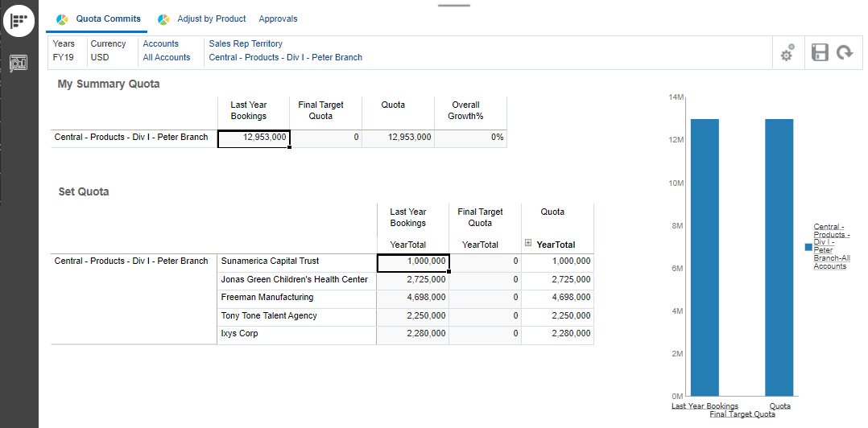Screen dimensions: 868x428
Task: Open the Central - Products - Div I - Peter Branch POV link
Action: 286,57
